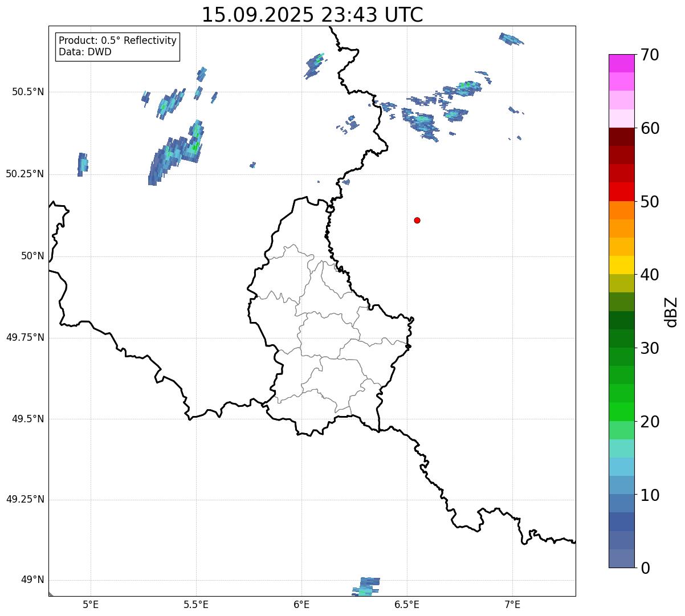
Task: Click the 49.25°N latitude label
Action: pos(25,500)
